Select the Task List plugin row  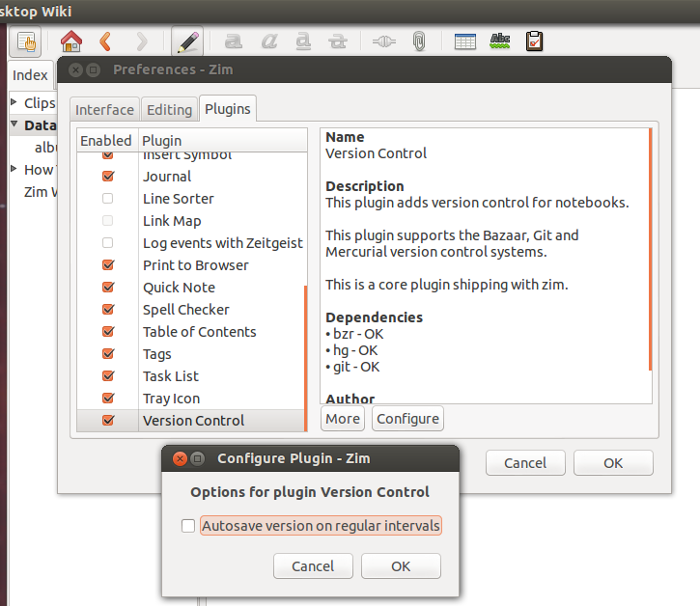(x=190, y=375)
